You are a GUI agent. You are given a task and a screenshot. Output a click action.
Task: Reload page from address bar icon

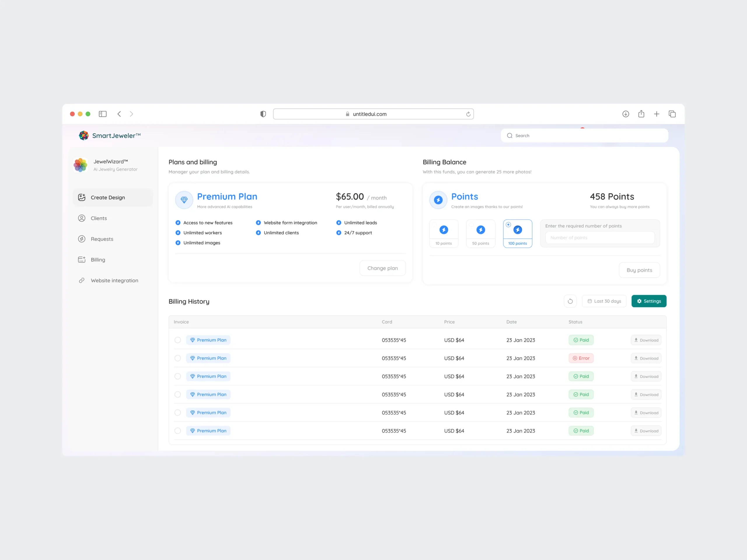pyautogui.click(x=468, y=114)
